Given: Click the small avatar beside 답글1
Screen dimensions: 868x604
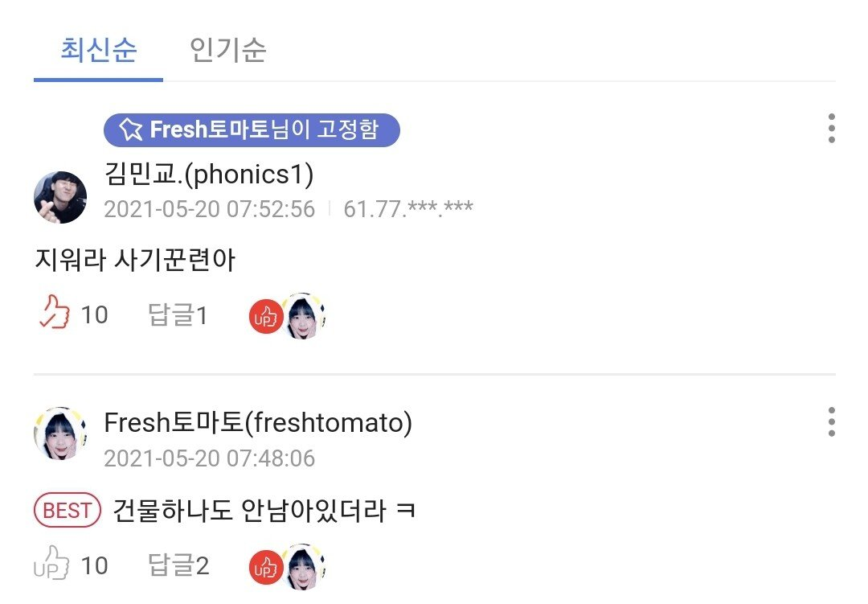Looking at the screenshot, I should click(303, 316).
